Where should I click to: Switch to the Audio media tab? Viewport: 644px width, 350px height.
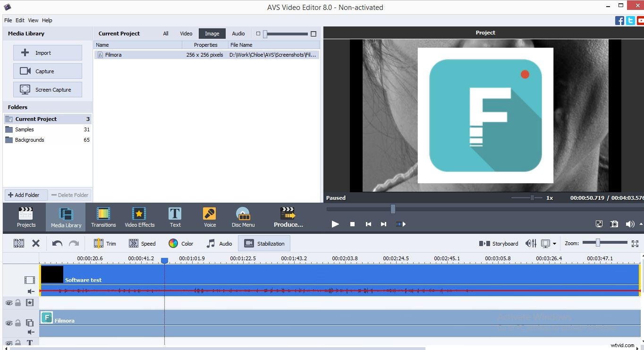tap(238, 33)
